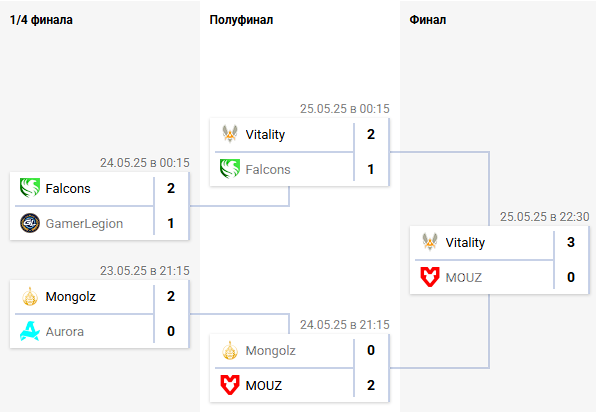Click the Aurora team logo

pos(30,331)
